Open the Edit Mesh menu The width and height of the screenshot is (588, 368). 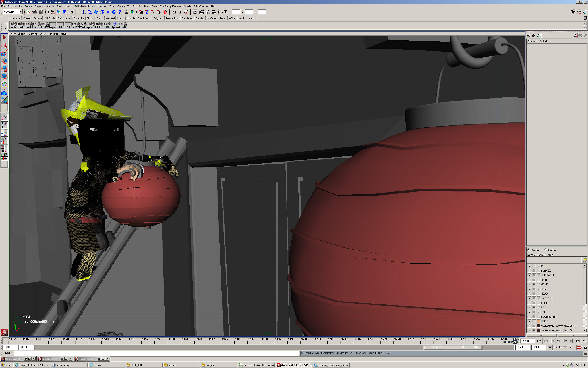coord(80,6)
